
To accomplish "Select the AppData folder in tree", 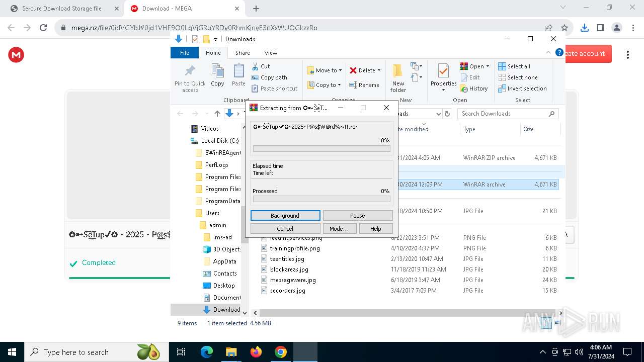I will pos(224,261).
